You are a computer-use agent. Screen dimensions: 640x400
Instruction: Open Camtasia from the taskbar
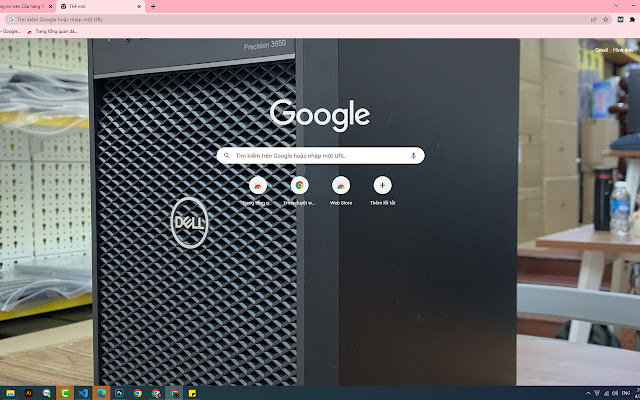[x=65, y=393]
